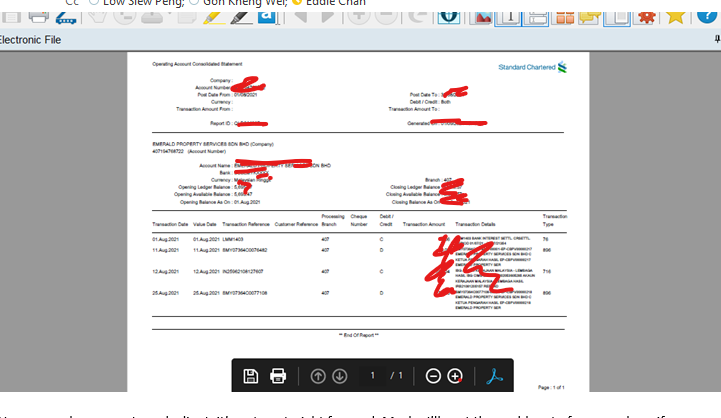Click the 'Closing Ledger Balance' label
This screenshot has width=721, height=418.
point(415,187)
